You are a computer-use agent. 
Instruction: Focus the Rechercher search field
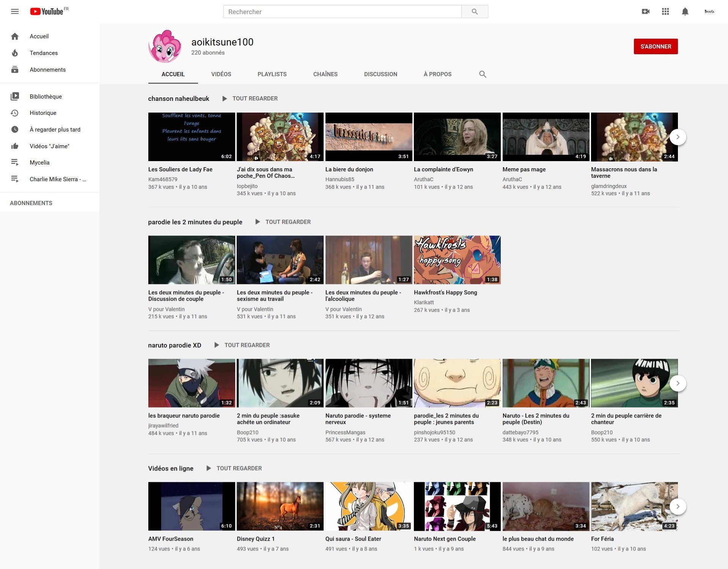(x=342, y=12)
